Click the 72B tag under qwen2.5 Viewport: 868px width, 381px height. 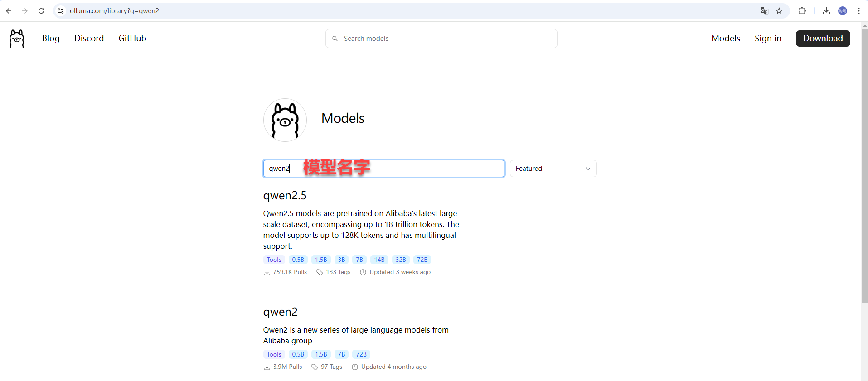coord(422,260)
